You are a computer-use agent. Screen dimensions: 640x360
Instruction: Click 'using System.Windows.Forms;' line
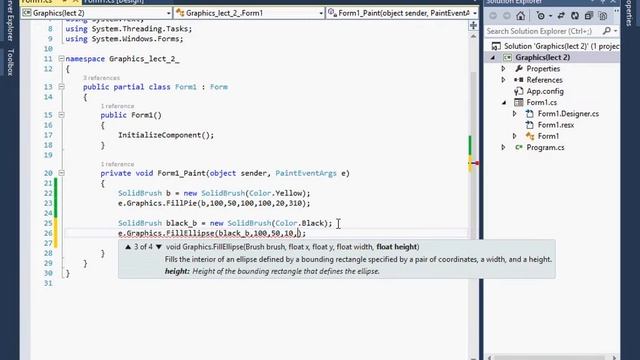[124, 39]
